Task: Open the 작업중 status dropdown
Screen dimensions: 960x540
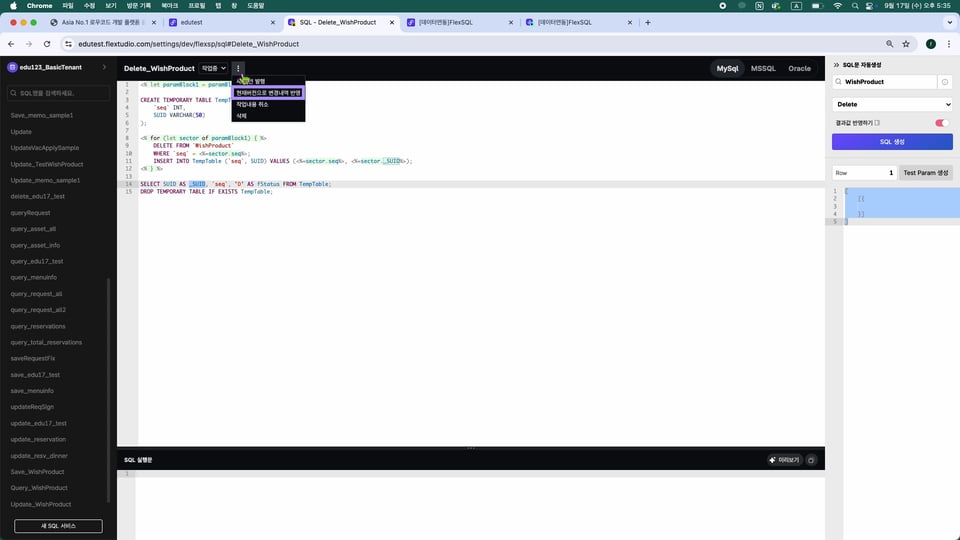Action: tap(214, 68)
